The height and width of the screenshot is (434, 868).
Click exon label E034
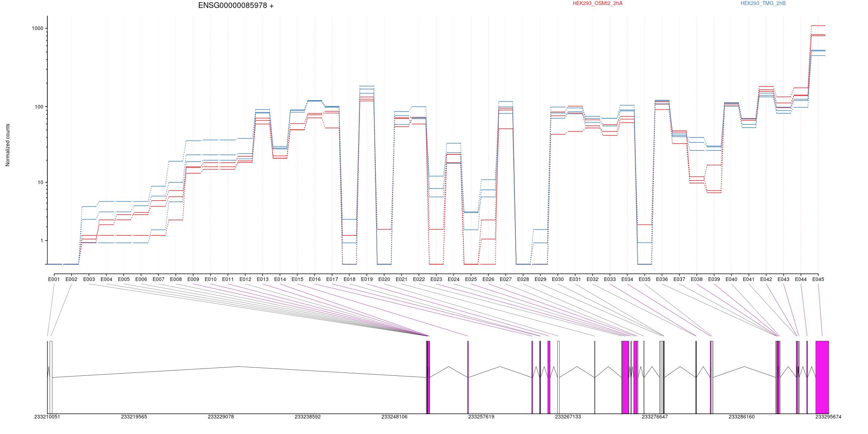[627, 279]
